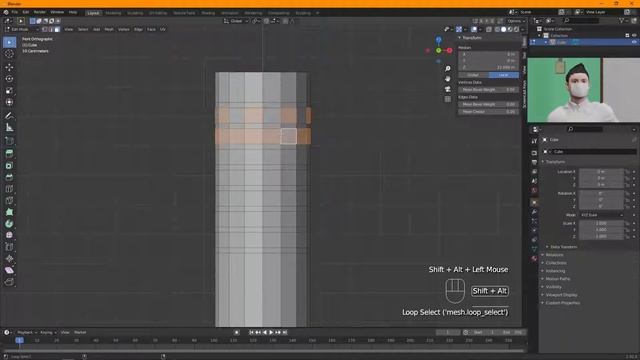Open the Playback menu in timeline
This screenshot has height=360, width=640.
pyautogui.click(x=27, y=333)
